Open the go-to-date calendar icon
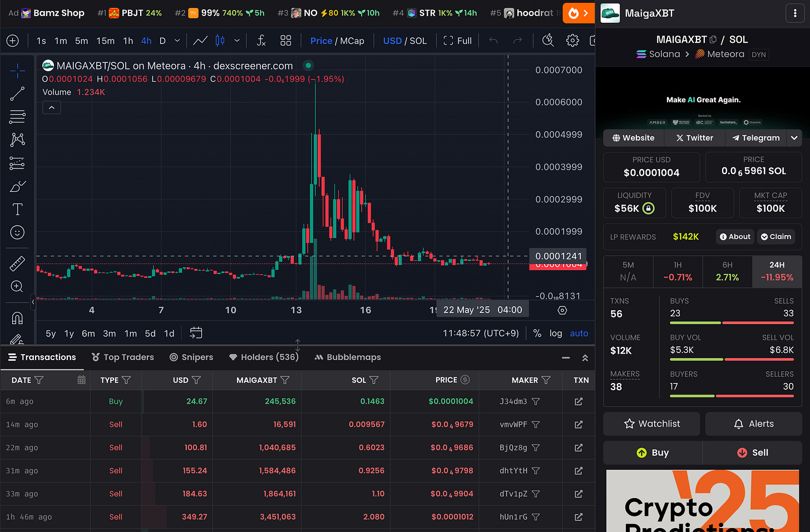Viewport: 810px width, 532px height. [196, 333]
